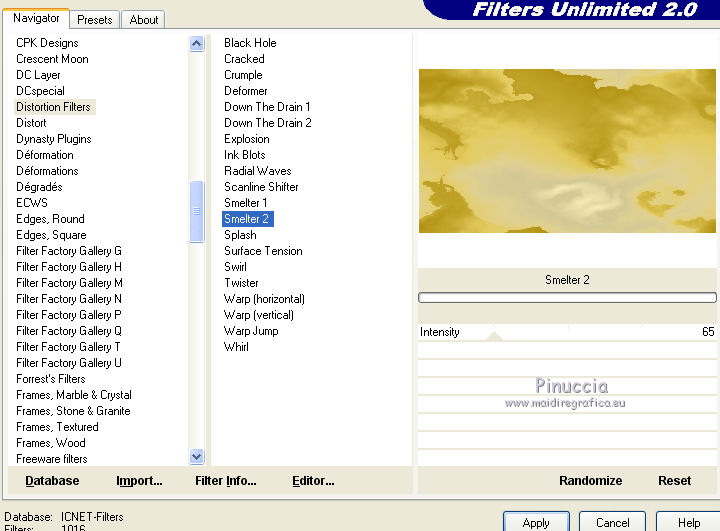Select Déformation category

45,155
